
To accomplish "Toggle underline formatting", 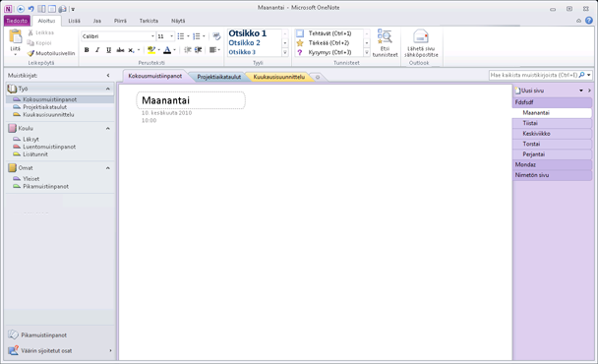I will [109, 50].
